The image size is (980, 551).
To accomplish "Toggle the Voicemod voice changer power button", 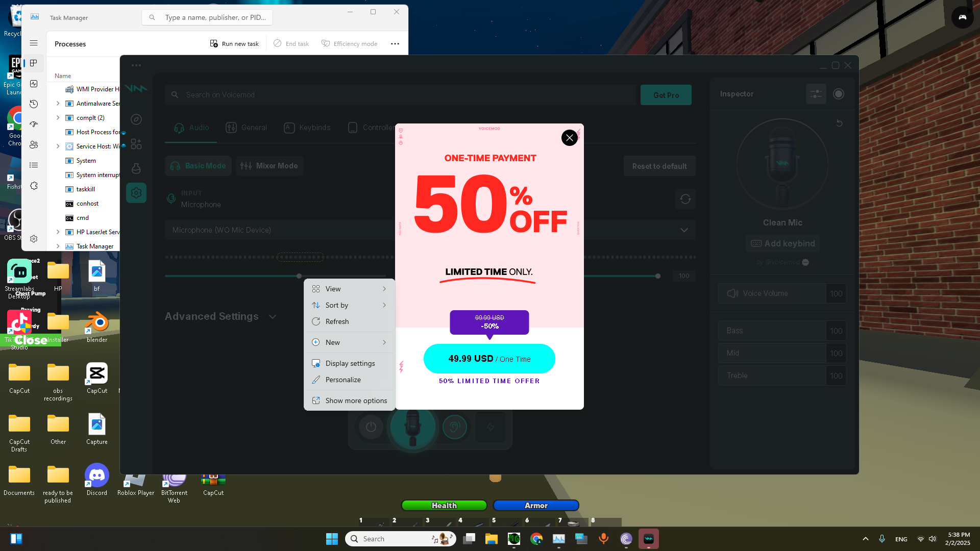I will [x=371, y=427].
